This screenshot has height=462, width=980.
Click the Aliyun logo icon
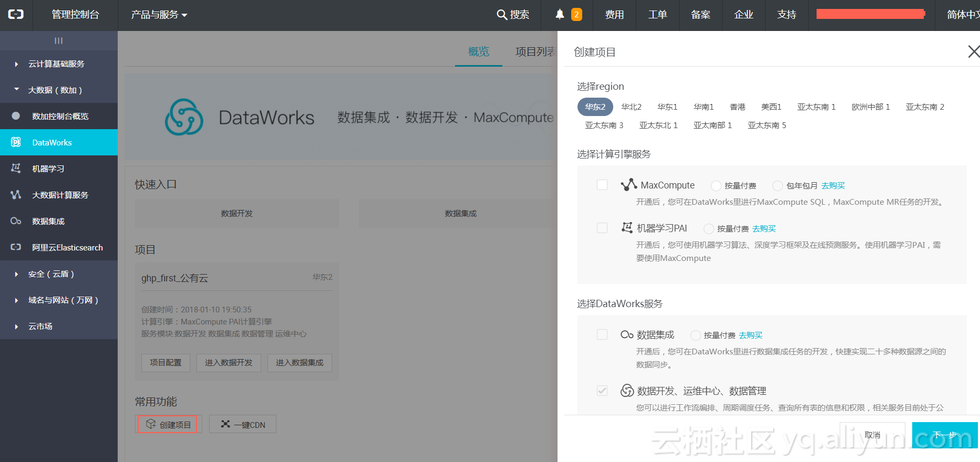click(16, 15)
